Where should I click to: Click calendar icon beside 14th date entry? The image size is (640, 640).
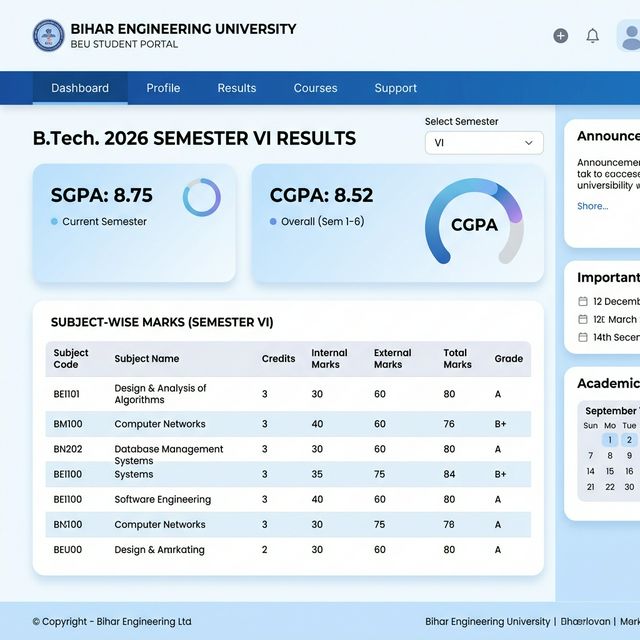[x=583, y=337]
